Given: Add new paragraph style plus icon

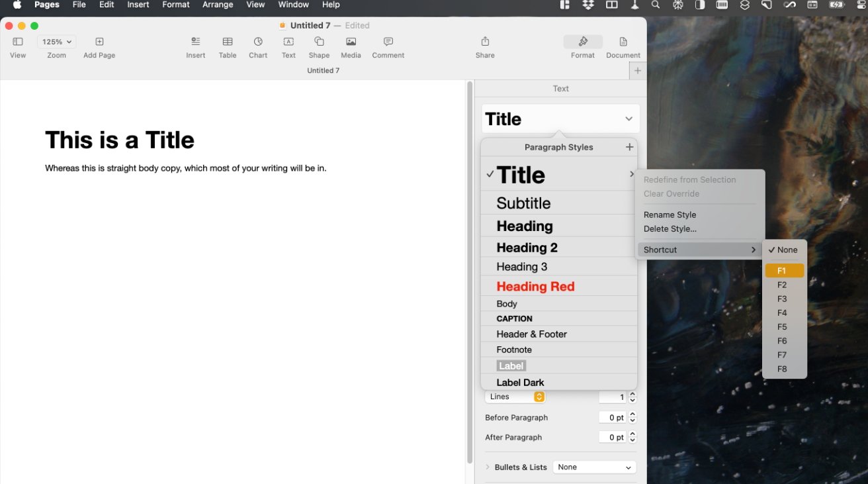Looking at the screenshot, I should pyautogui.click(x=629, y=147).
